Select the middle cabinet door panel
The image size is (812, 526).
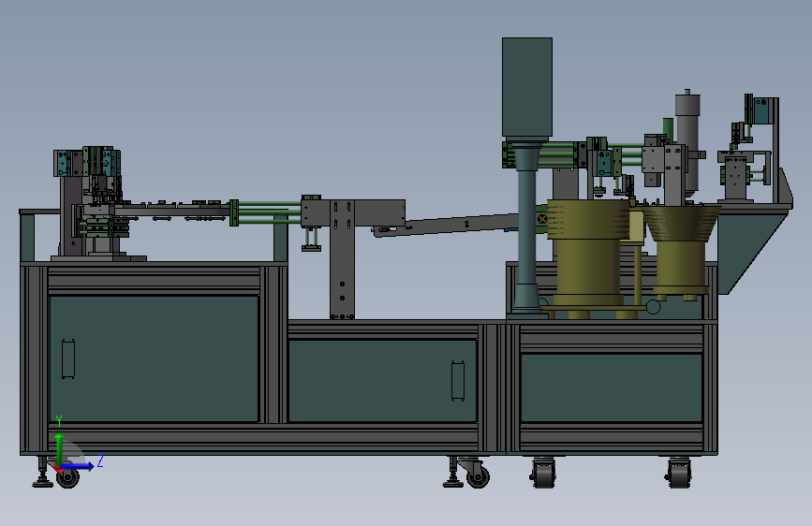pos(382,381)
